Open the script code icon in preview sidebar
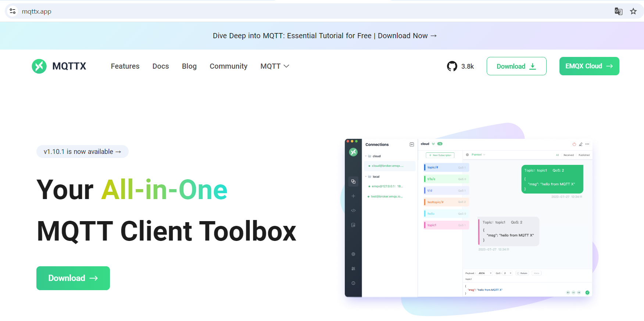The width and height of the screenshot is (644, 321). (353, 210)
